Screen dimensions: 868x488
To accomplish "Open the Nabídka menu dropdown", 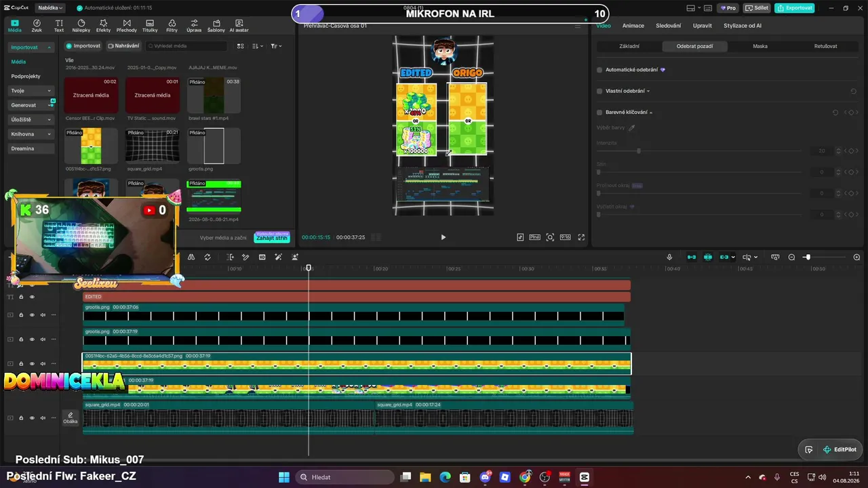I will (50, 8).
